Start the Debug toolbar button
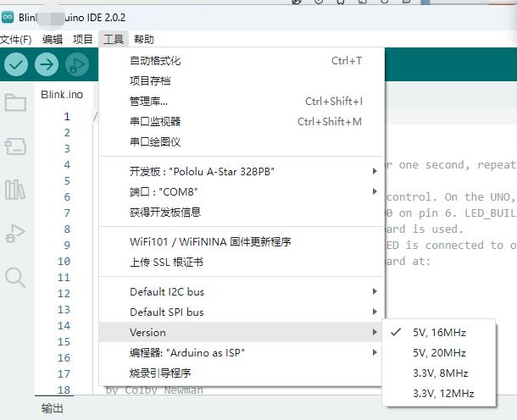The width and height of the screenshot is (517, 420). [77, 64]
